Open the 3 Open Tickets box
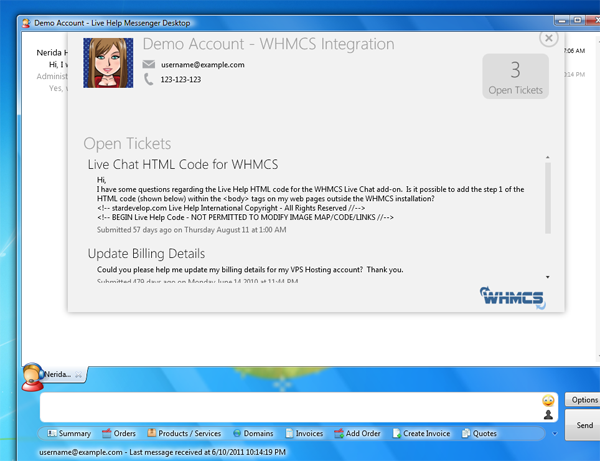The height and width of the screenshot is (461, 600). coord(515,76)
